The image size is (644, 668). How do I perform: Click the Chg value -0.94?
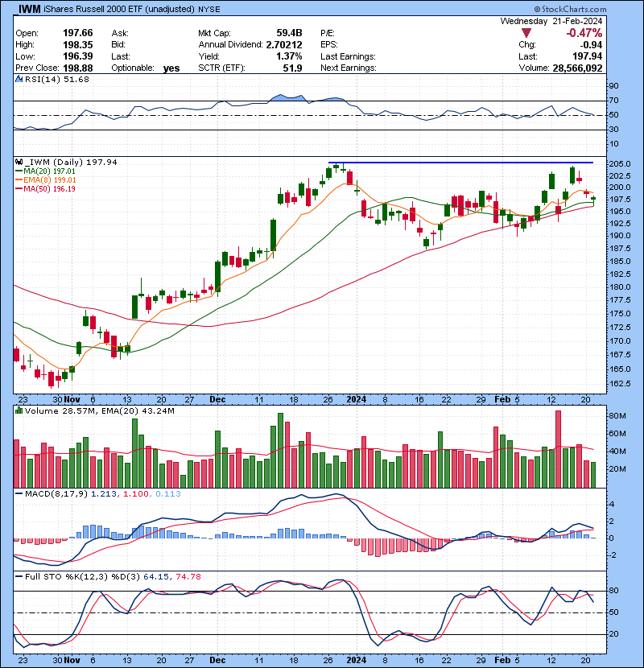(591, 45)
